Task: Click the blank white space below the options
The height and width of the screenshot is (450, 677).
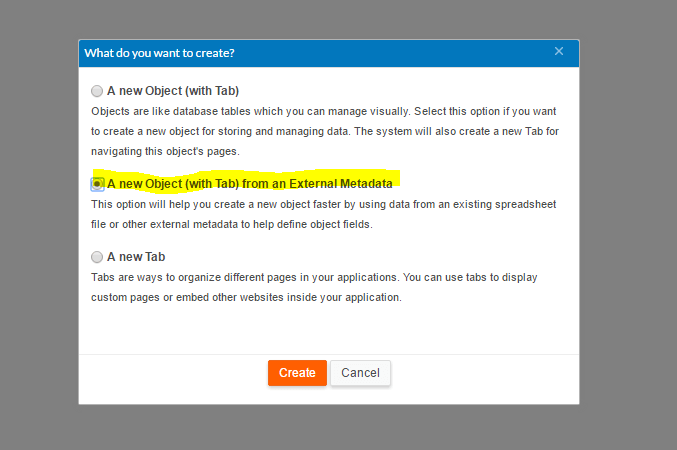Action: [x=330, y=328]
